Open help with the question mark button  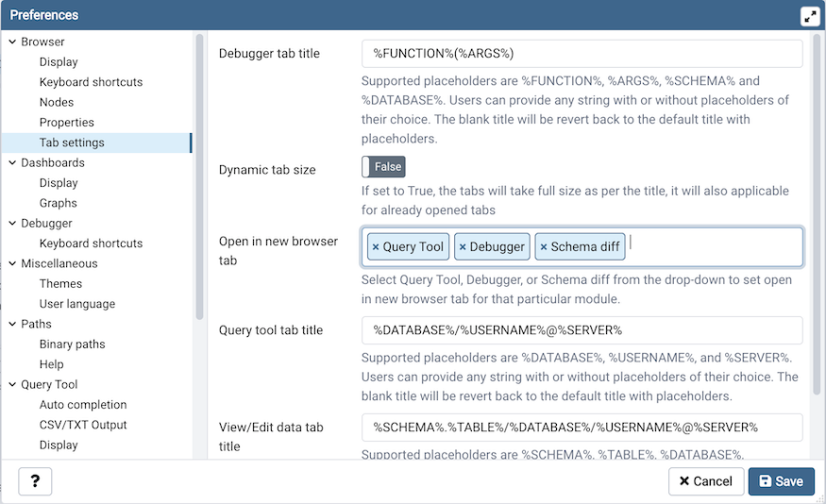click(35, 481)
